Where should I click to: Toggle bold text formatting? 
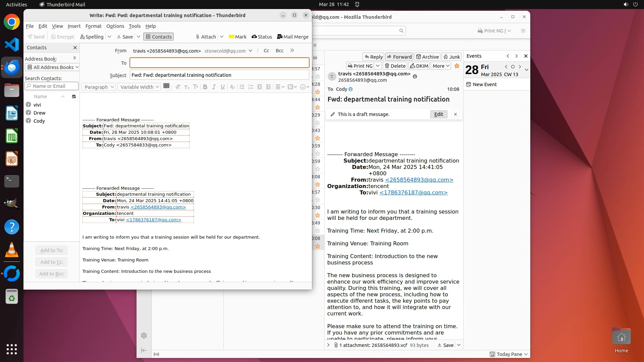pyautogui.click(x=205, y=87)
